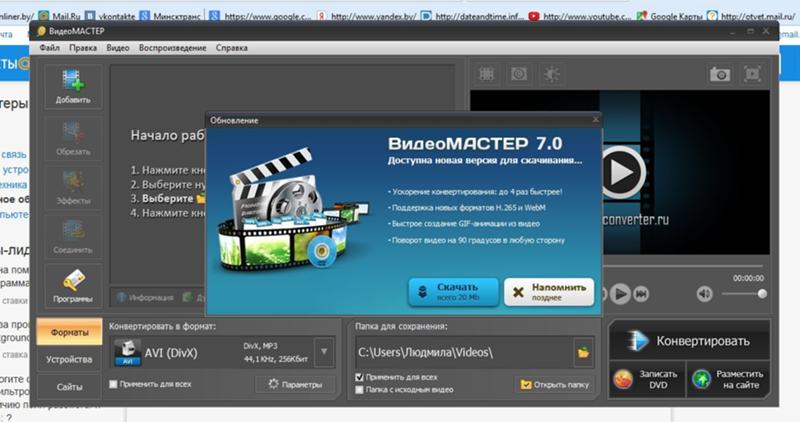800x422 pixels.
Task: Click the AVI format camera icon
Action: pyautogui.click(x=127, y=353)
